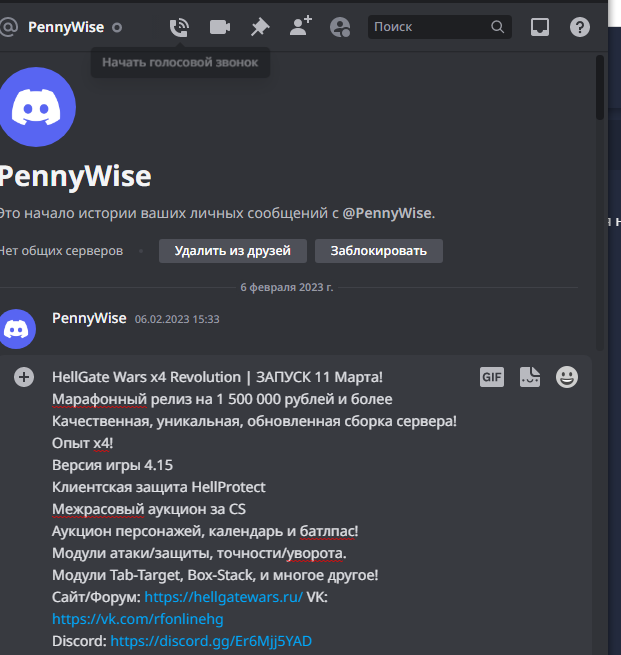Open pinned messages

click(x=260, y=27)
